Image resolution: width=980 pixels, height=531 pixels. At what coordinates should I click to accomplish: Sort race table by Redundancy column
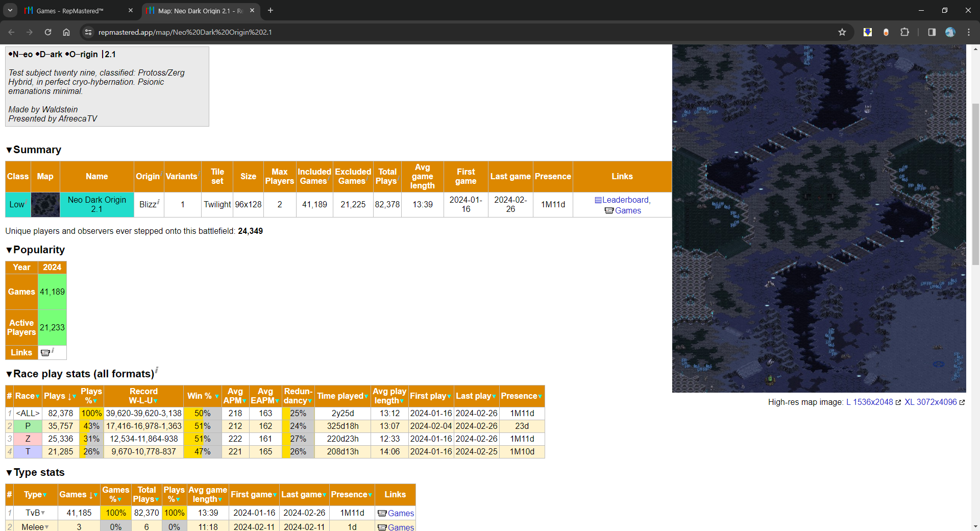(298, 396)
